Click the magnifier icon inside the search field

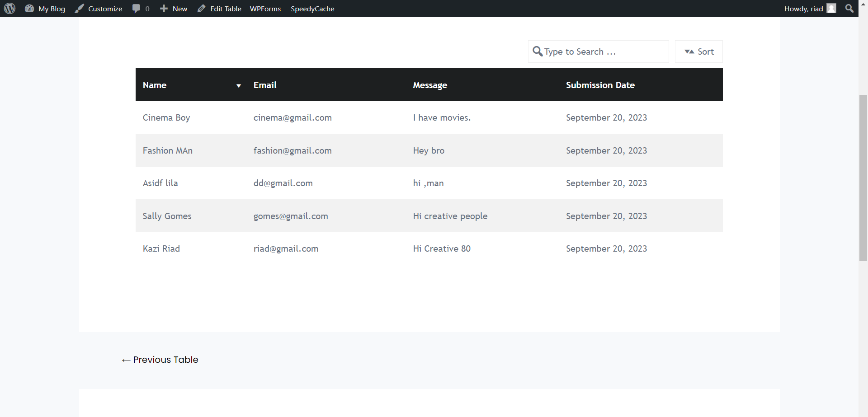[x=538, y=52]
